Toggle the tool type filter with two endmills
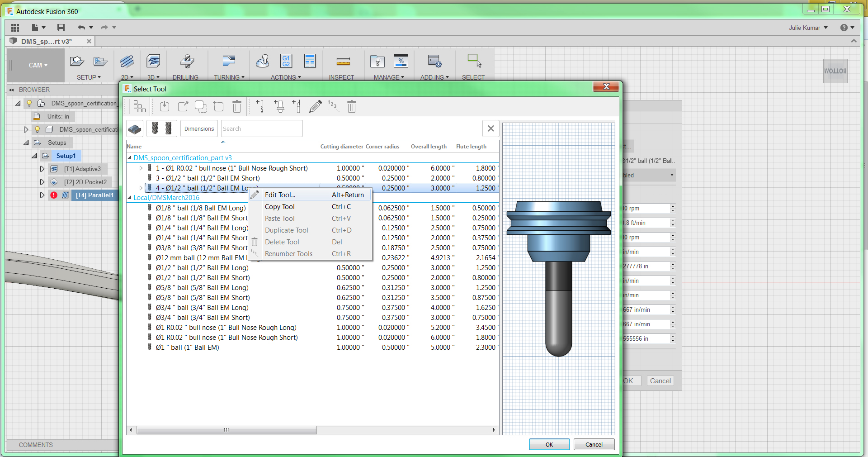This screenshot has width=868, height=457. 162,129
